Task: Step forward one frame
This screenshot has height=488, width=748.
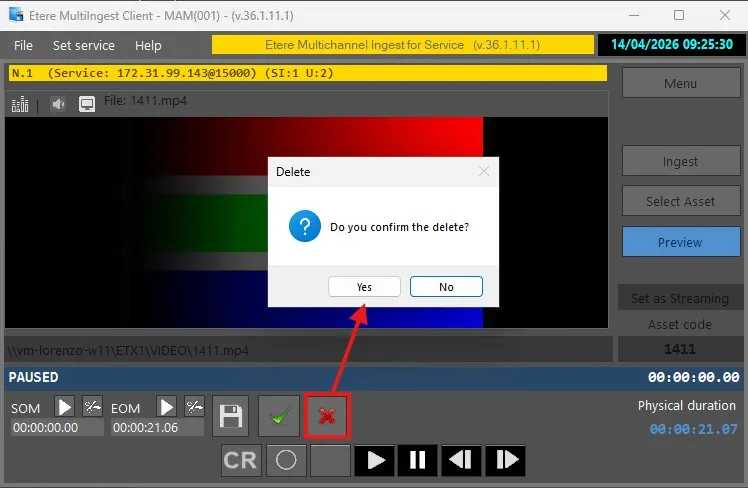Action: pyautogui.click(x=506, y=461)
